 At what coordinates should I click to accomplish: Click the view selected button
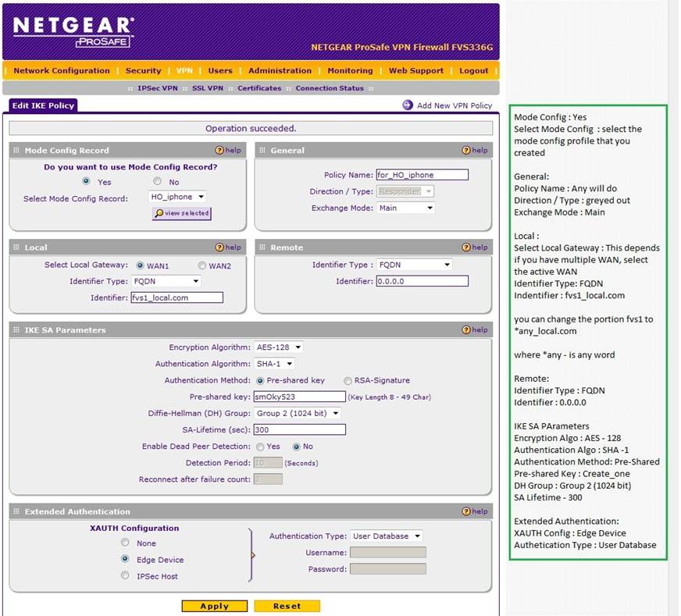click(181, 213)
